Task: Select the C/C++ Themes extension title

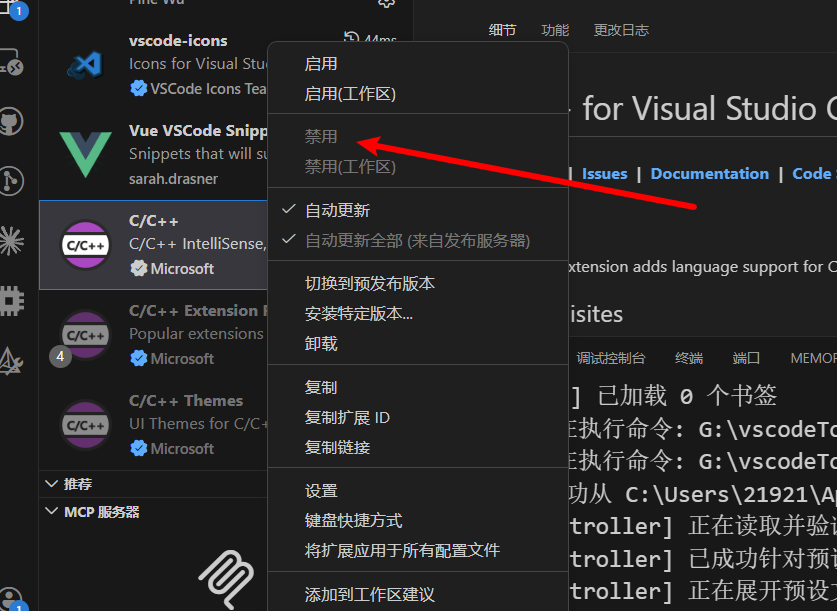Action: pyautogui.click(x=186, y=401)
